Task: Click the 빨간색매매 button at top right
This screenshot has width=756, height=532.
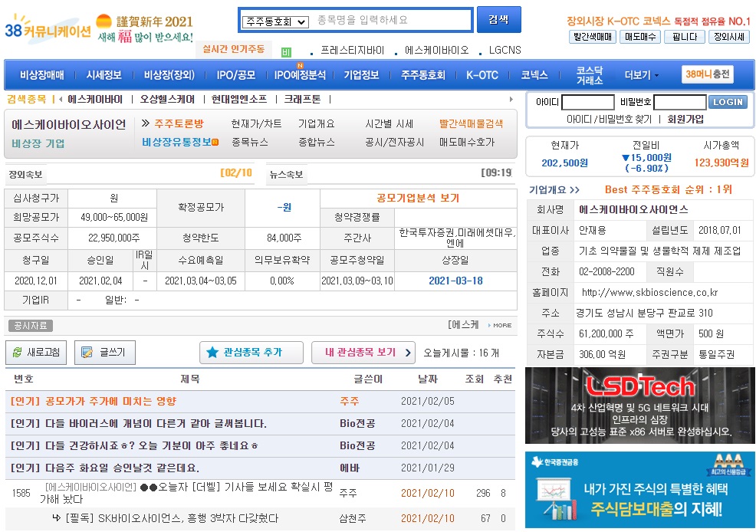Action: tap(592, 37)
